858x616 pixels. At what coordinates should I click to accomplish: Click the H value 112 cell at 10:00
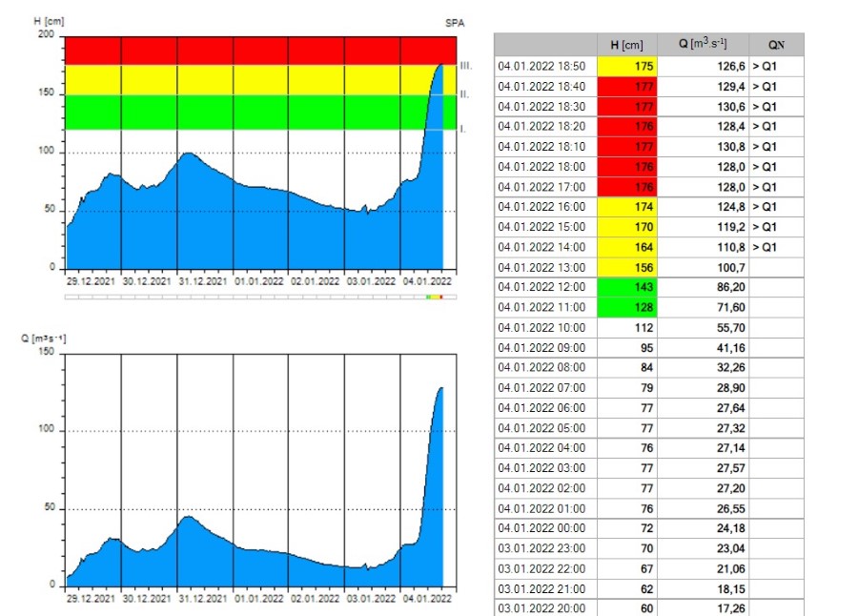[x=627, y=327]
